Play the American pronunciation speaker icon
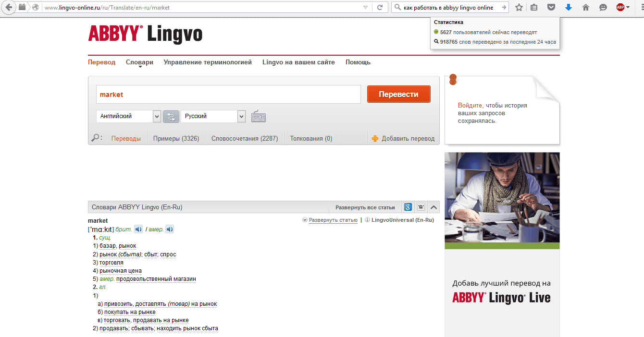Image resolution: width=644 pixels, height=337 pixels. coord(170,229)
